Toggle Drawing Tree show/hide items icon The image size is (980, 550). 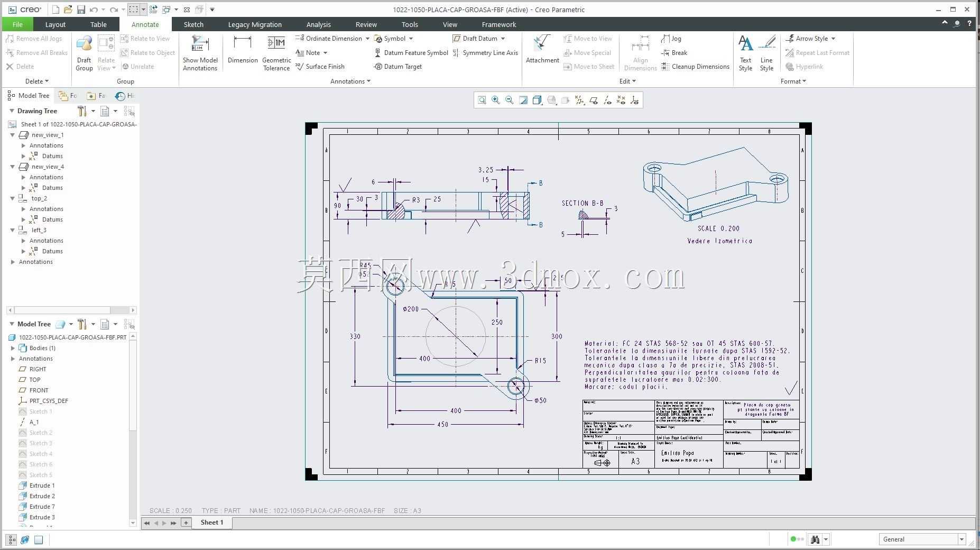[130, 111]
